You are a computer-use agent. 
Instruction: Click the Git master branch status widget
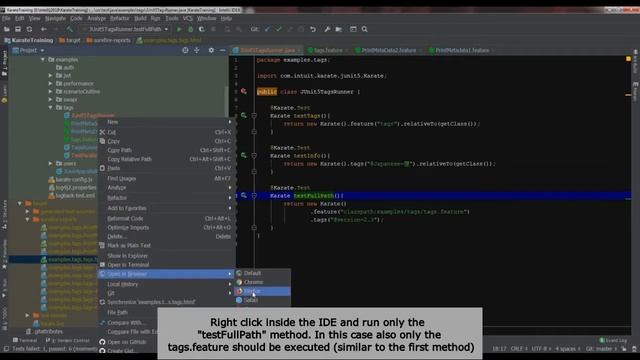coord(602,349)
